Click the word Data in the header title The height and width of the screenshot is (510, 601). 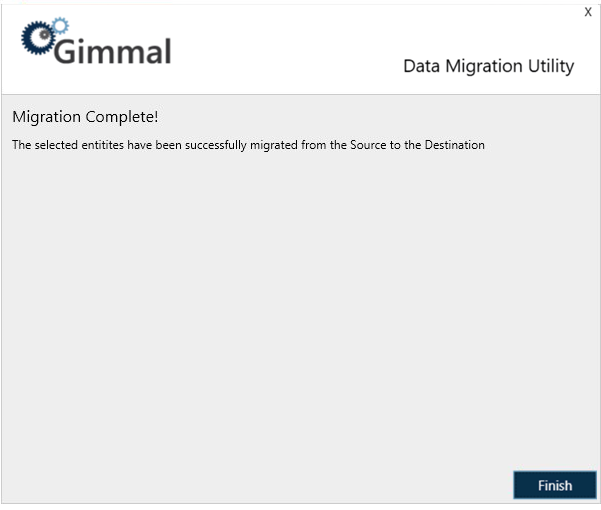(x=421, y=66)
